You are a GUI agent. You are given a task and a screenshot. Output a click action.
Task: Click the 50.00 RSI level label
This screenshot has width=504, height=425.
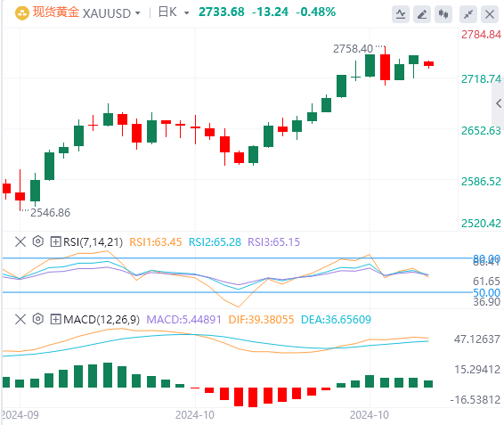coord(487,293)
